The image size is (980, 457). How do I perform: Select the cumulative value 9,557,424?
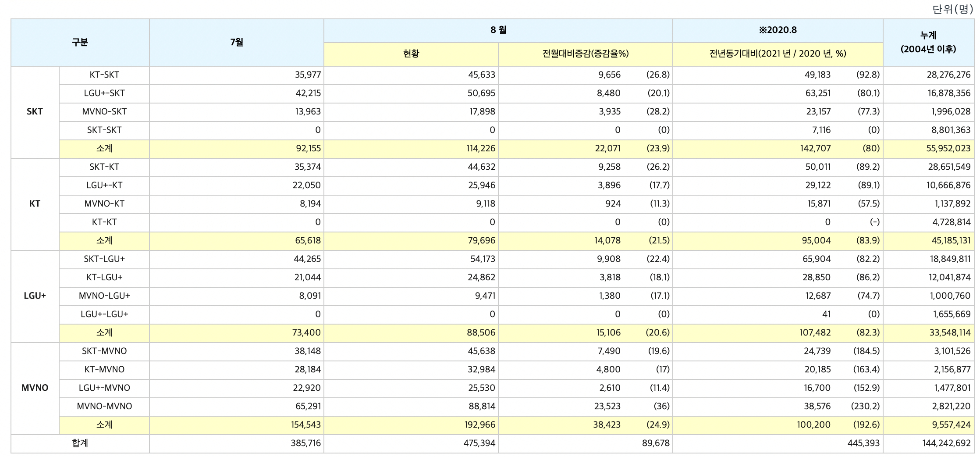(951, 425)
